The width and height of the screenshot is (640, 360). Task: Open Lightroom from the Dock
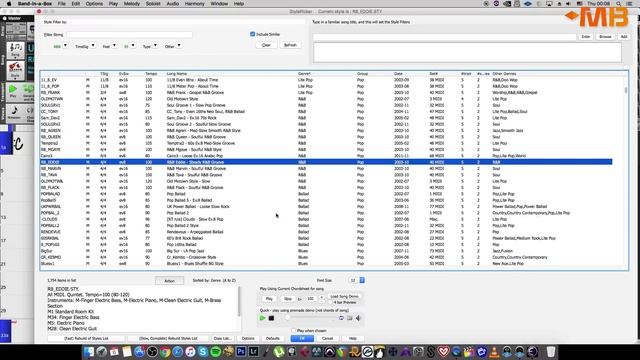tap(253, 351)
